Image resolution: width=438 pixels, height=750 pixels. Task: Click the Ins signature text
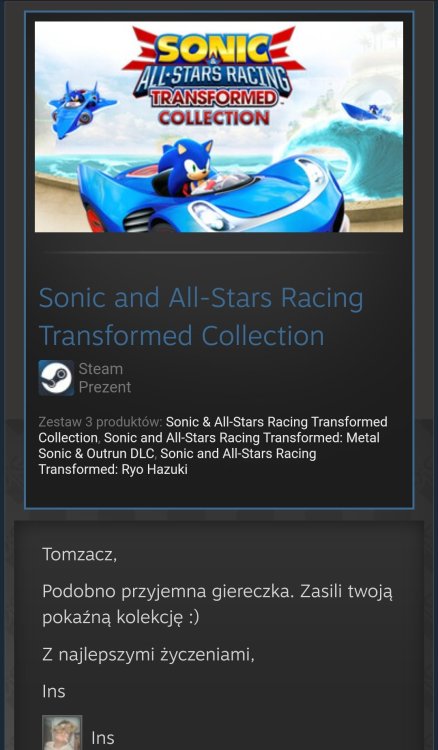coord(54,691)
